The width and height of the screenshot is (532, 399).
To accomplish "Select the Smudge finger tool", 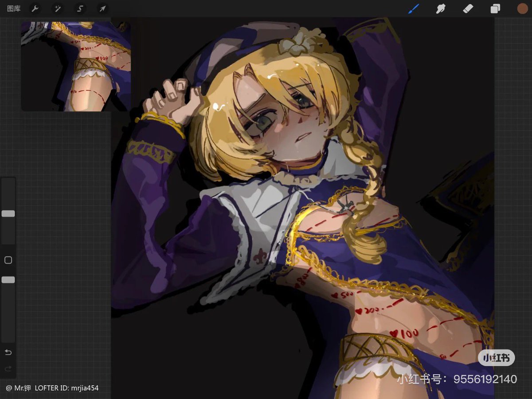I will pos(440,8).
